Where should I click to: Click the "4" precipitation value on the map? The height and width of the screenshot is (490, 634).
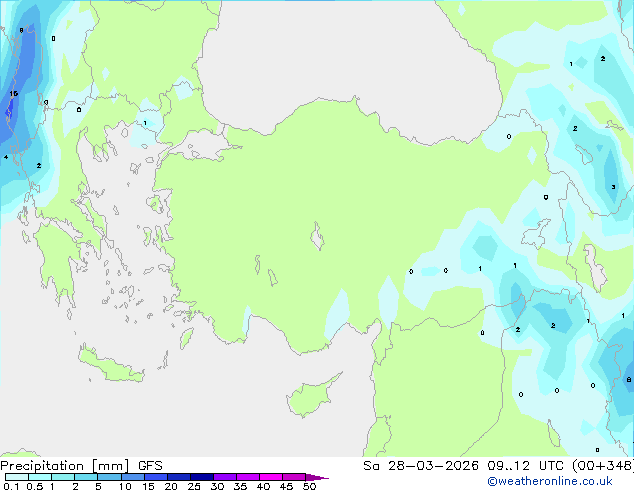point(6,157)
